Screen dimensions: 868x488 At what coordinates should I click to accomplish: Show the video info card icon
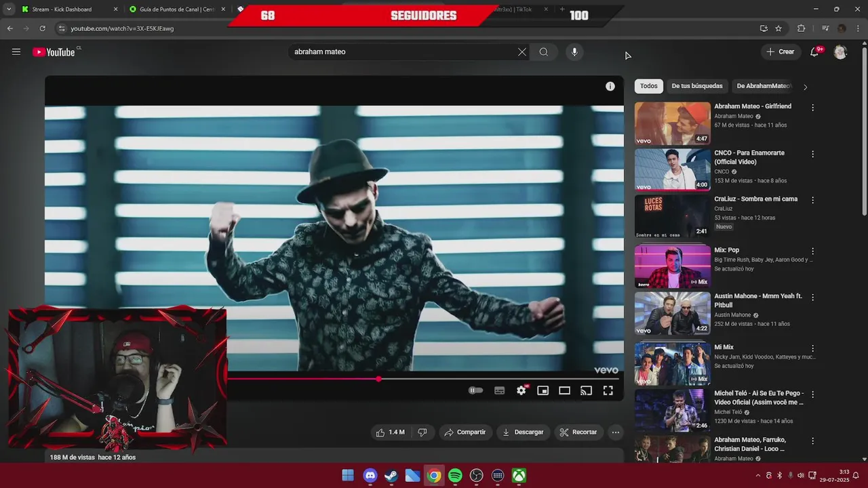[610, 86]
